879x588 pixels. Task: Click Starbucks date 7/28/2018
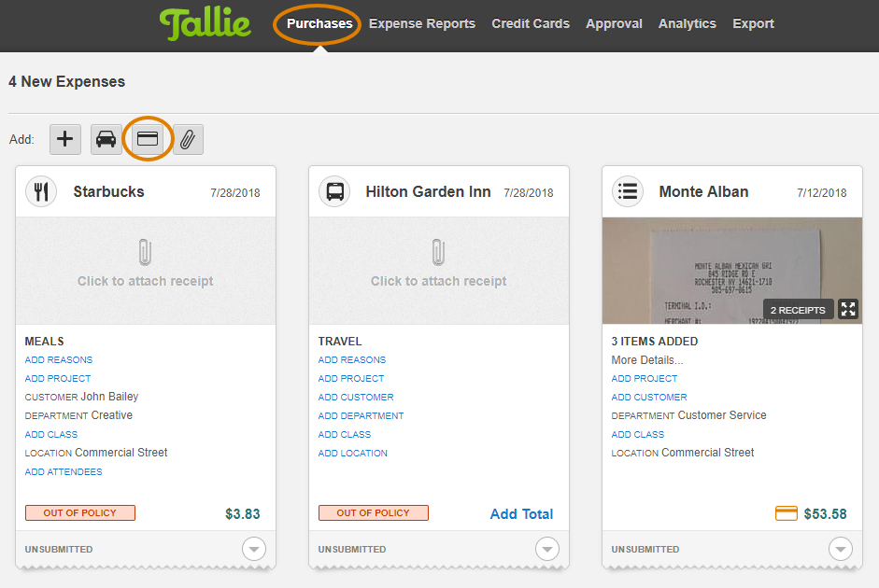point(235,193)
